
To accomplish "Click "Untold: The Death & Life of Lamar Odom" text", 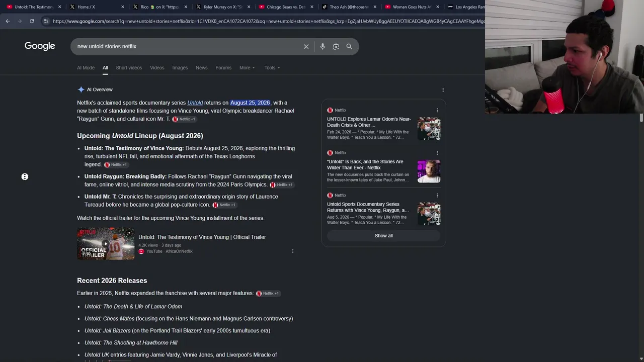I will tap(133, 307).
